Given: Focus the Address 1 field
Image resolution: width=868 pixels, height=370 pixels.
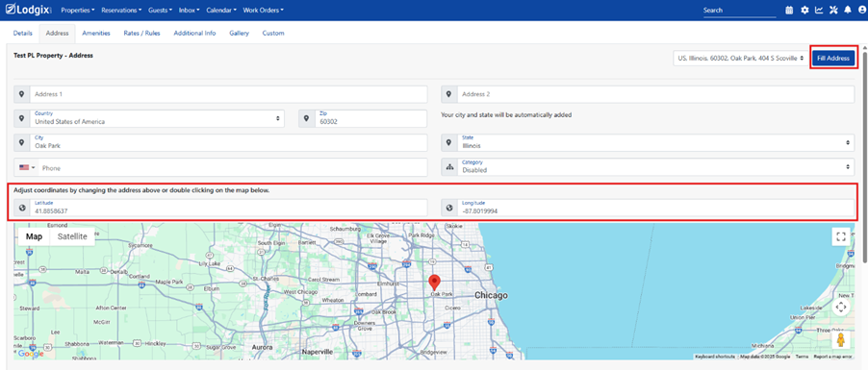Looking at the screenshot, I should point(229,94).
